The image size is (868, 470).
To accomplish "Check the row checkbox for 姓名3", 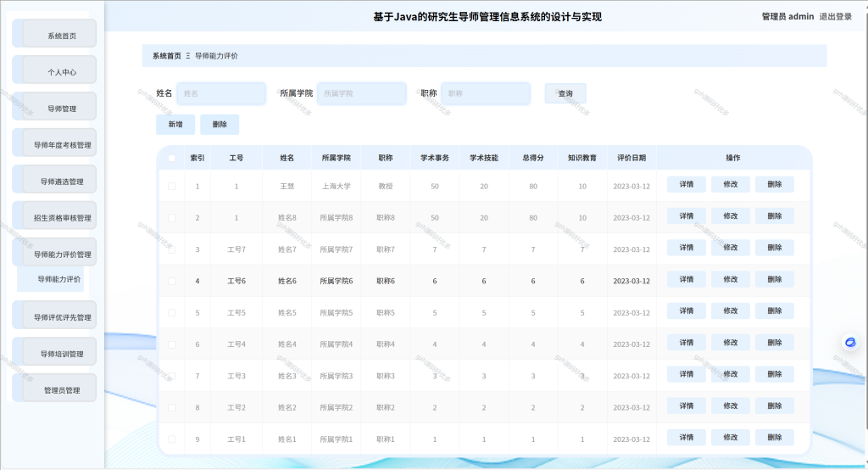I will pyautogui.click(x=171, y=376).
